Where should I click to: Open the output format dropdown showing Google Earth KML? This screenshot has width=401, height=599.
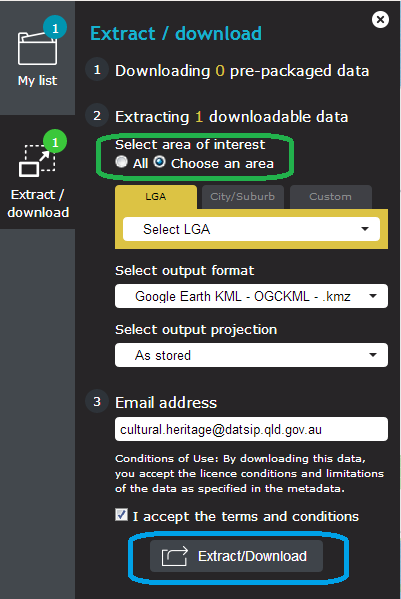(251, 296)
